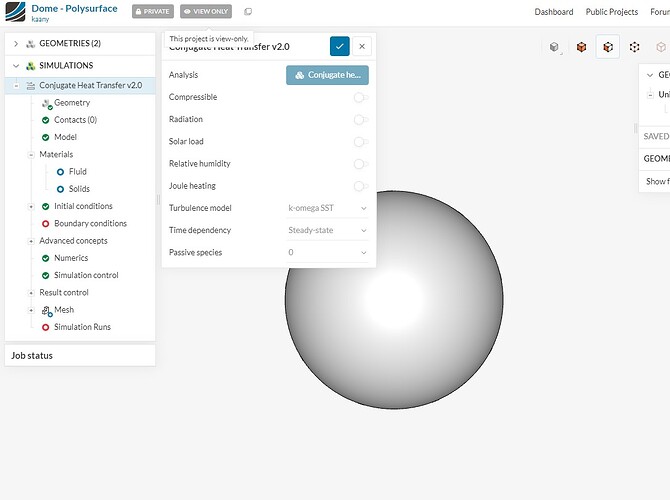670x500 pixels.
Task: Open Forum in top navigation
Action: [x=660, y=12]
